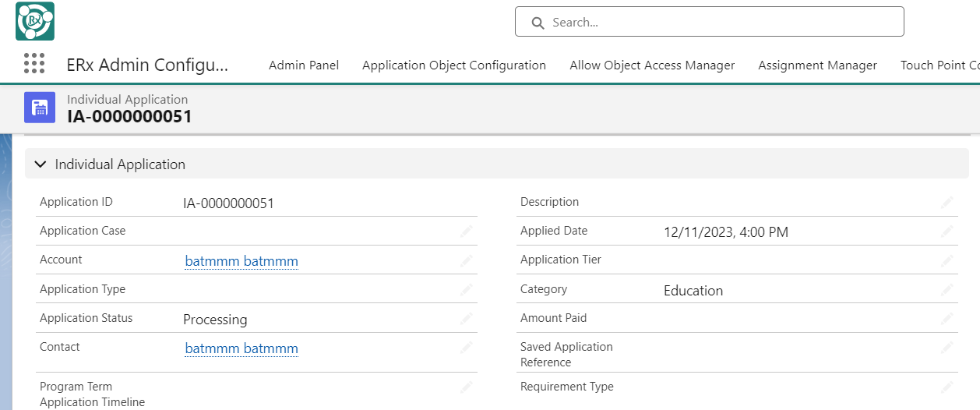Go to Assignment Manager tab
This screenshot has width=980, height=410.
(817, 65)
